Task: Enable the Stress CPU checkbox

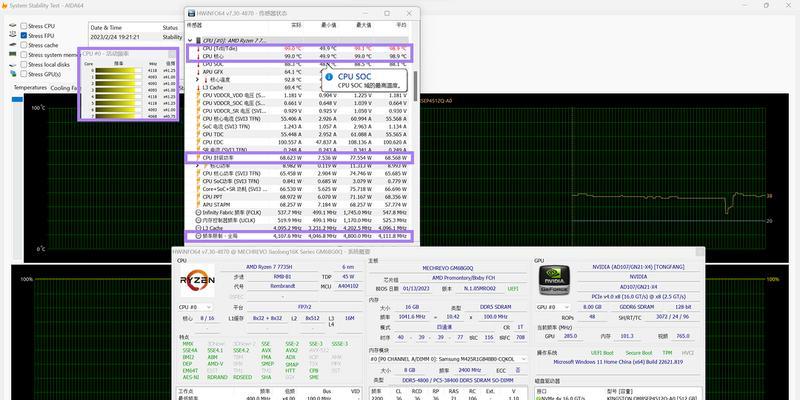Action: (23, 26)
